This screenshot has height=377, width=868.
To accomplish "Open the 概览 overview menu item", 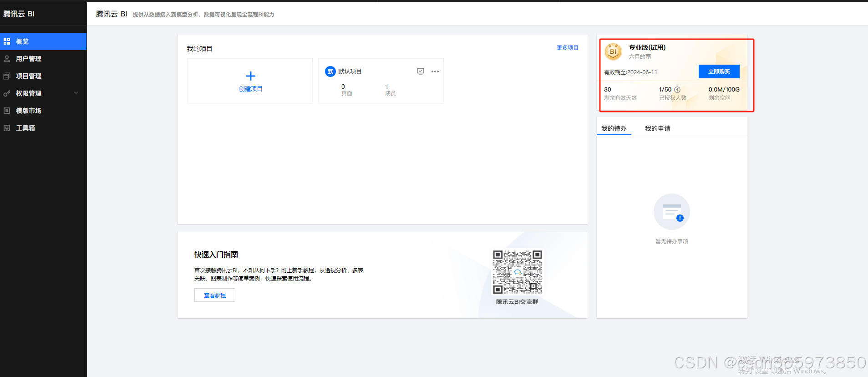I will click(x=43, y=41).
